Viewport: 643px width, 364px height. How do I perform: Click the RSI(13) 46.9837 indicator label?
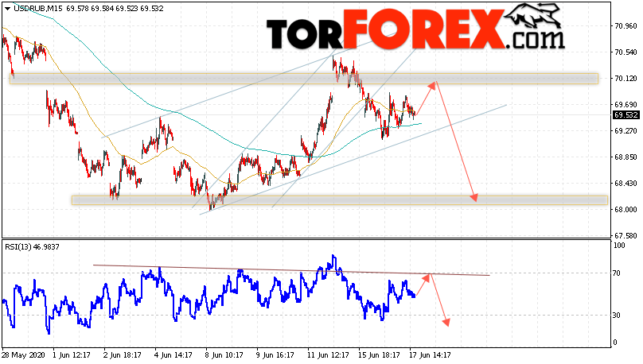pyautogui.click(x=32, y=246)
